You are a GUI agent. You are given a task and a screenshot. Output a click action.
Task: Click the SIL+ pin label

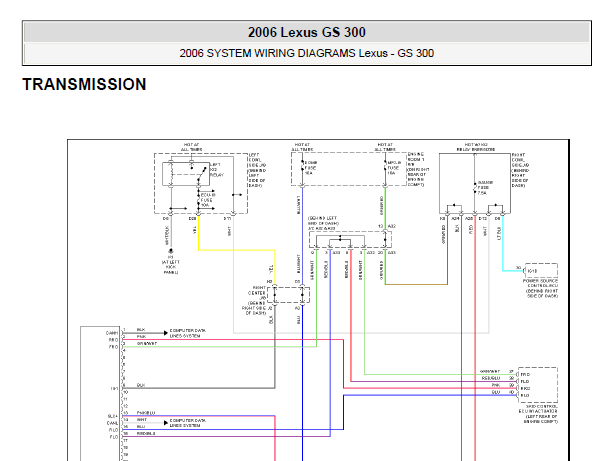[x=113, y=416]
